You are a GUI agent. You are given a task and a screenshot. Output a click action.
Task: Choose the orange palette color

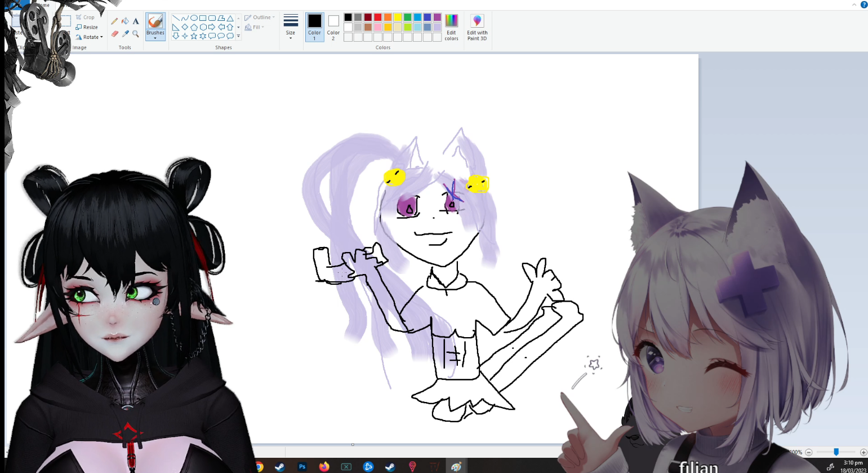[388, 17]
